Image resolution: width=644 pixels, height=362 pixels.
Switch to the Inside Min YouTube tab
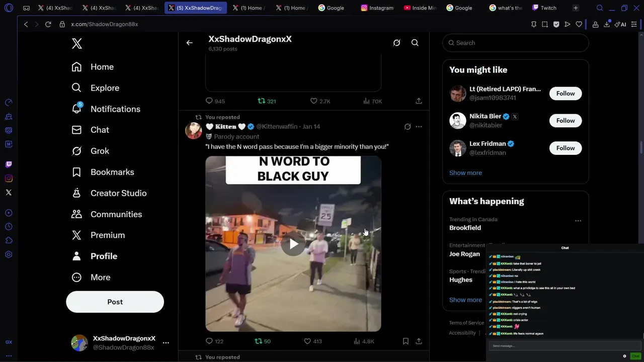[x=420, y=8]
